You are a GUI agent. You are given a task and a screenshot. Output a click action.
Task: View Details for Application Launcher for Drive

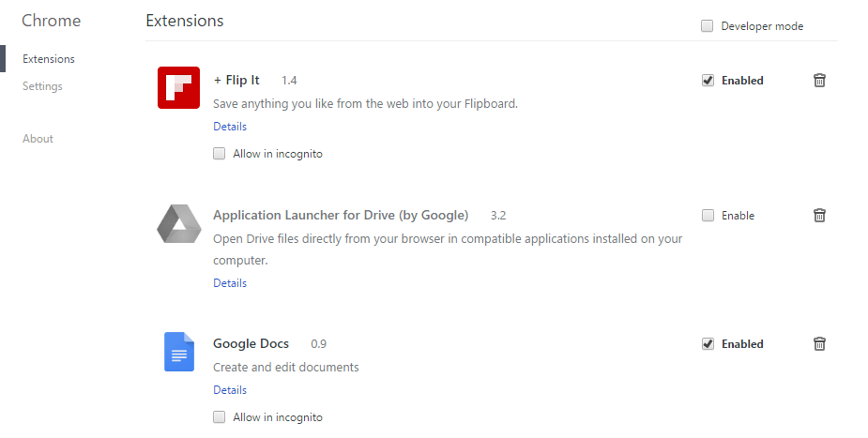[x=230, y=282]
